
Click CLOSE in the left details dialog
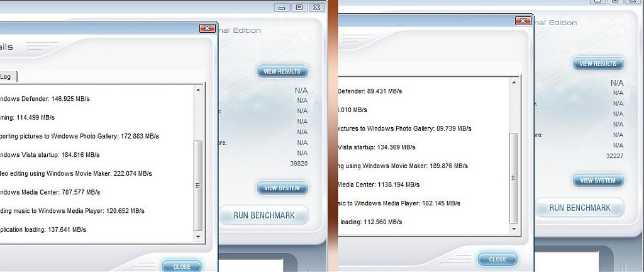[x=182, y=267]
